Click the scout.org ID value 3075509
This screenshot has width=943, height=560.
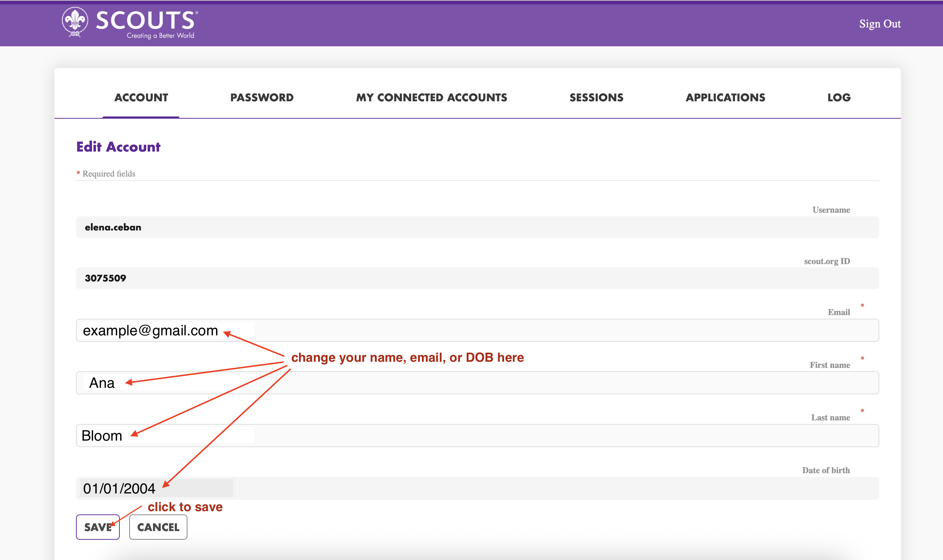pyautogui.click(x=105, y=278)
